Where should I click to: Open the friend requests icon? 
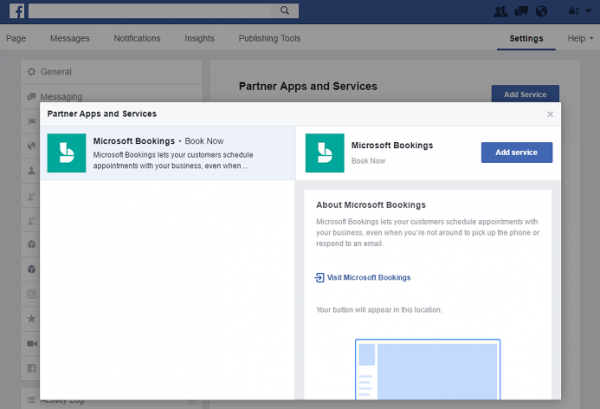[501, 11]
